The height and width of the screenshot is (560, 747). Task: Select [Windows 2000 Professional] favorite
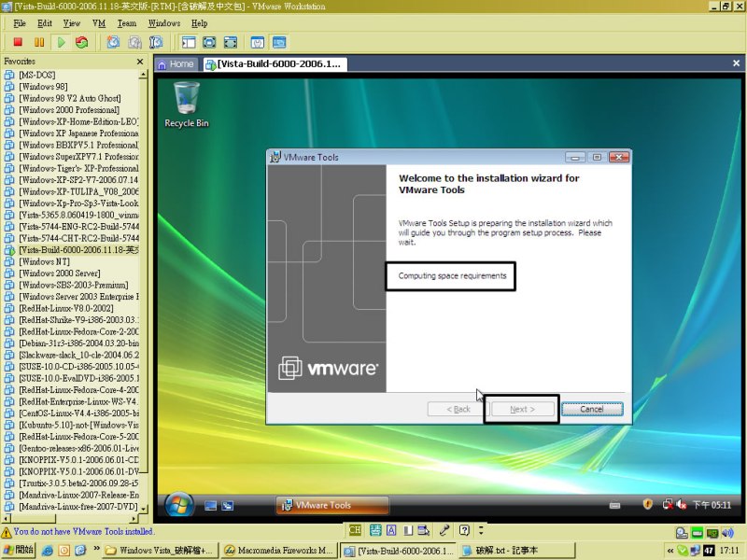point(69,109)
